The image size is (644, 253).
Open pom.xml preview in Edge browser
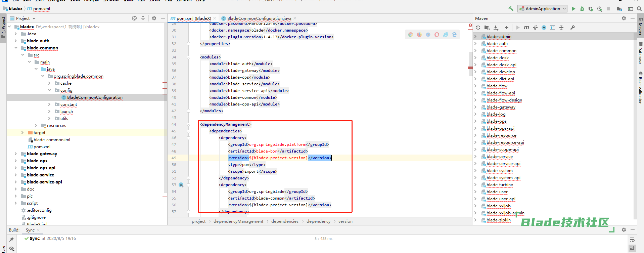(x=454, y=35)
